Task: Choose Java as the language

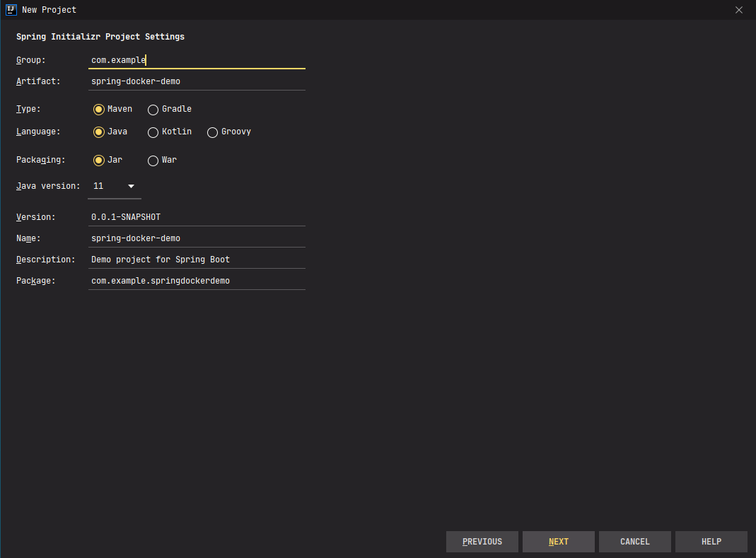Action: [x=110, y=132]
